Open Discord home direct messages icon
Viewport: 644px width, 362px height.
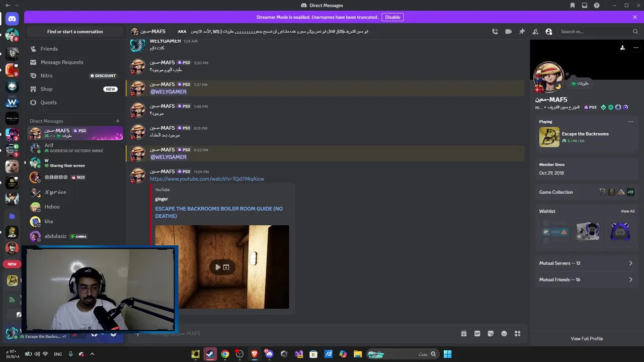pos(12,19)
